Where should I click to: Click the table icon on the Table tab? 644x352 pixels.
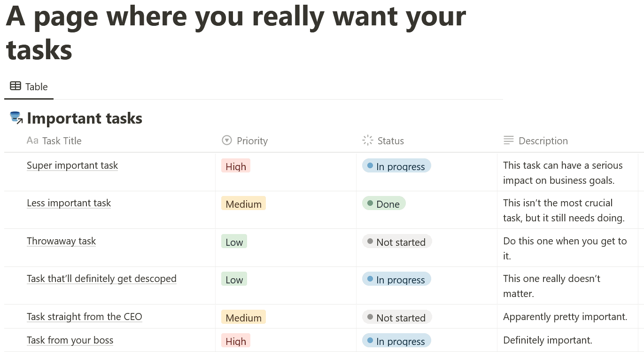(15, 86)
